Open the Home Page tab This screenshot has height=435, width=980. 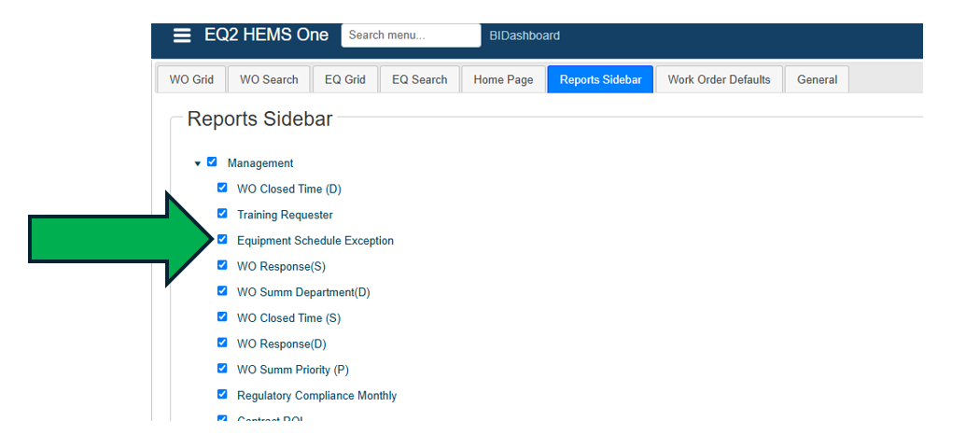point(503,80)
